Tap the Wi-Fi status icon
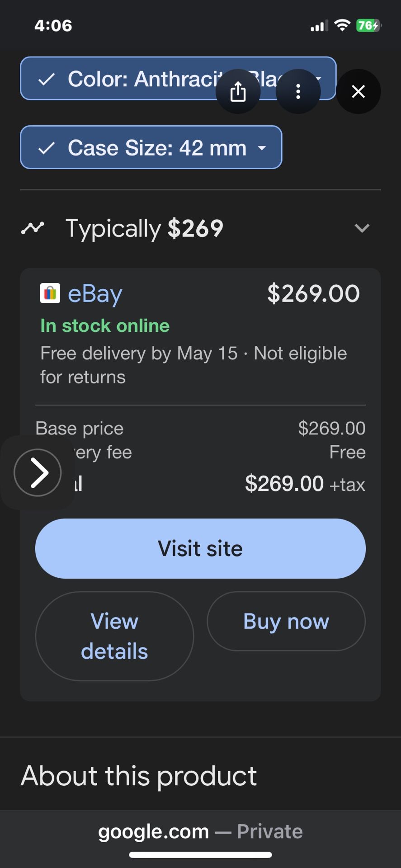 coord(342,26)
